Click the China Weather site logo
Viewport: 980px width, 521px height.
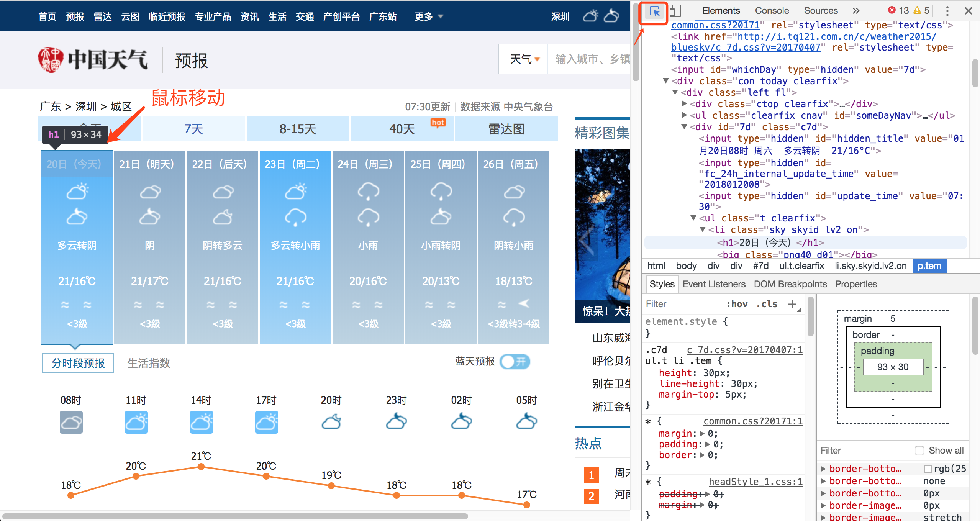click(x=93, y=60)
